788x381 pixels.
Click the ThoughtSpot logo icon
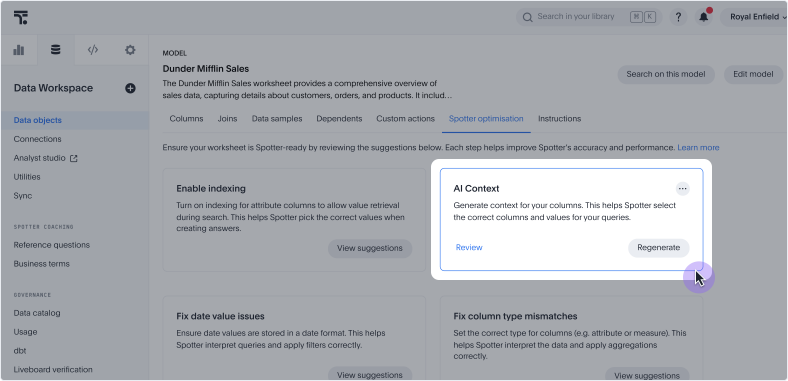pos(21,18)
